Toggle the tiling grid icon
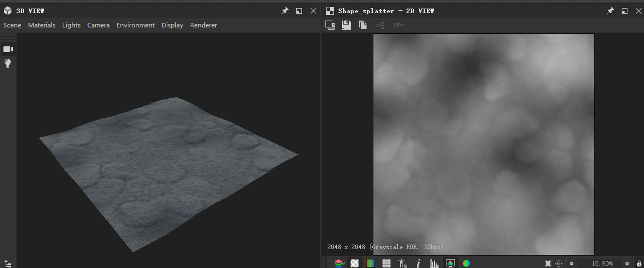 386,263
